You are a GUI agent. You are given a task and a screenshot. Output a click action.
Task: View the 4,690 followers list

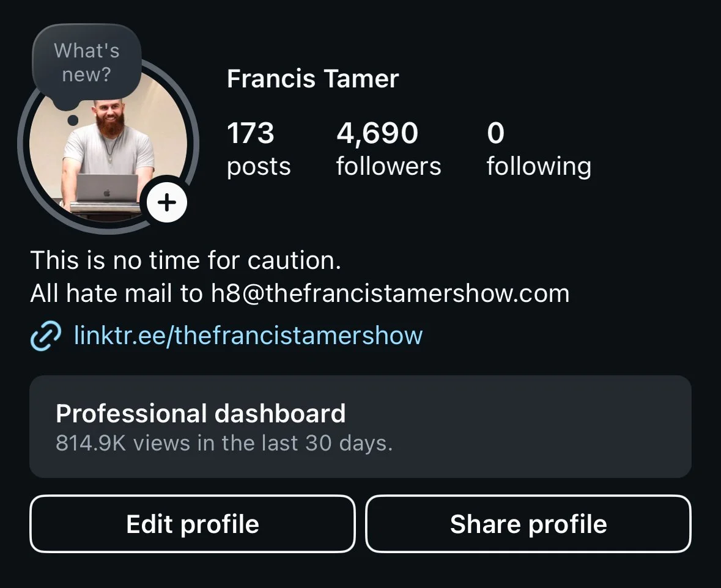click(388, 149)
